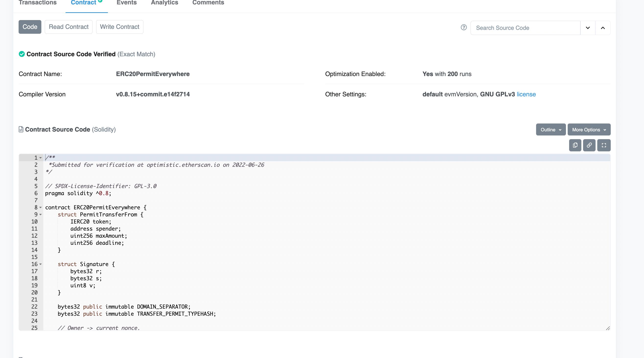The height and width of the screenshot is (358, 644).
Task: Open the Outline dropdown
Action: tap(551, 129)
